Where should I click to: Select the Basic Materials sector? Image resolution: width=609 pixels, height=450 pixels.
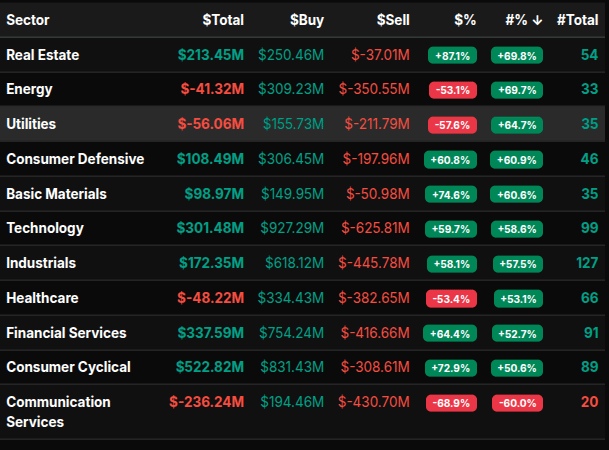click(56, 194)
